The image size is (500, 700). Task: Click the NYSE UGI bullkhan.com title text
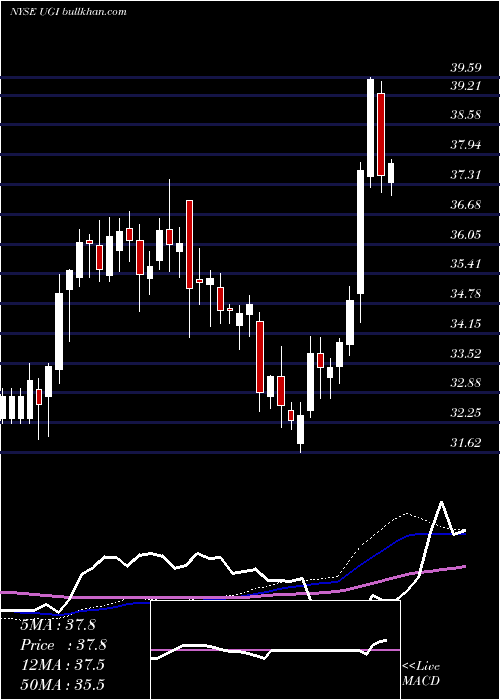pyautogui.click(x=68, y=12)
